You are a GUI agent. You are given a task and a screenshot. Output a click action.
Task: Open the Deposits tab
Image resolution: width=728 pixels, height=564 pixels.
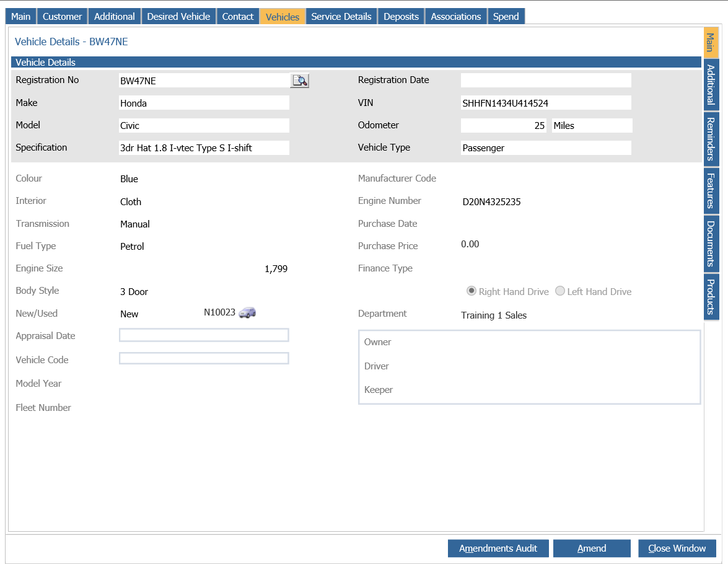point(401,16)
